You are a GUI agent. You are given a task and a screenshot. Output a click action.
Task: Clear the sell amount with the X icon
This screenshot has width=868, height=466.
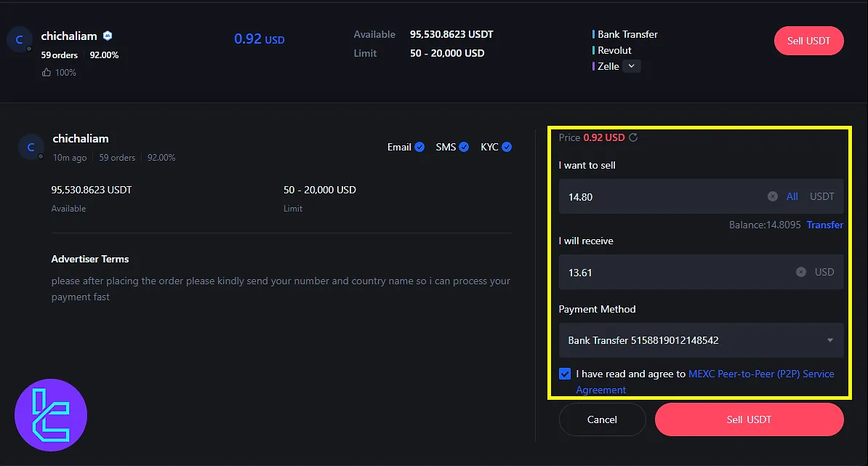coord(772,196)
